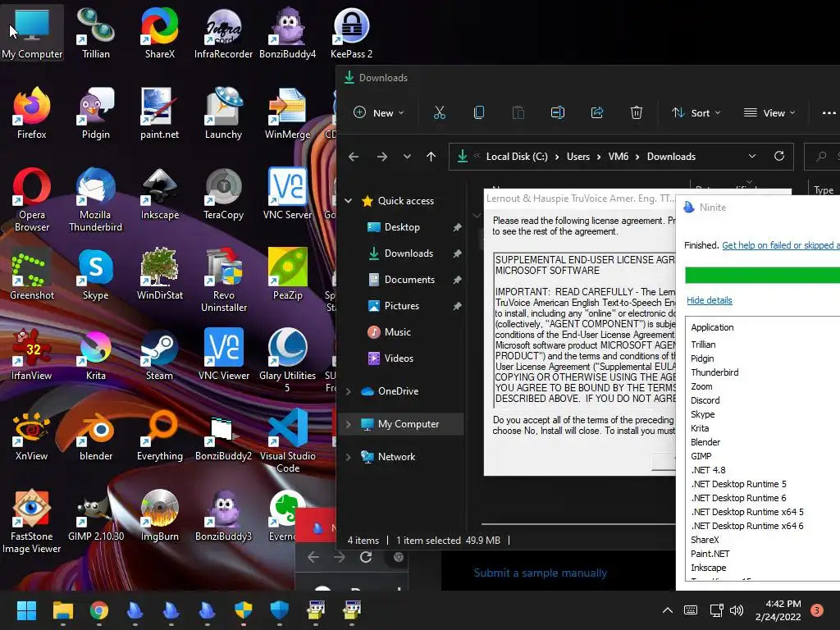Select the Revo Uninstaller desktop icon

coord(223,281)
